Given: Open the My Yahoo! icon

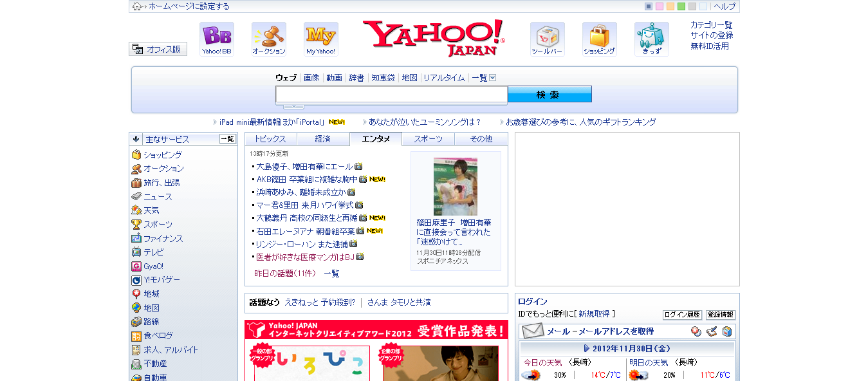Looking at the screenshot, I should coord(320,39).
